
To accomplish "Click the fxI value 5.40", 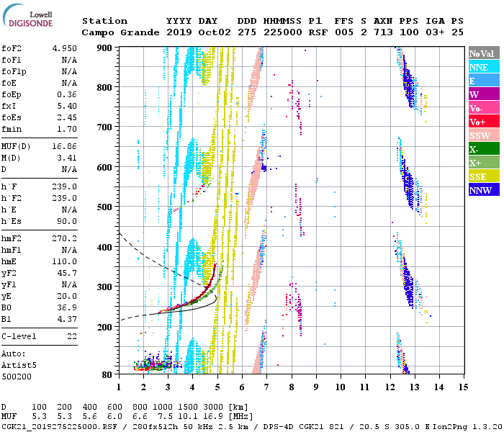I will [x=67, y=106].
